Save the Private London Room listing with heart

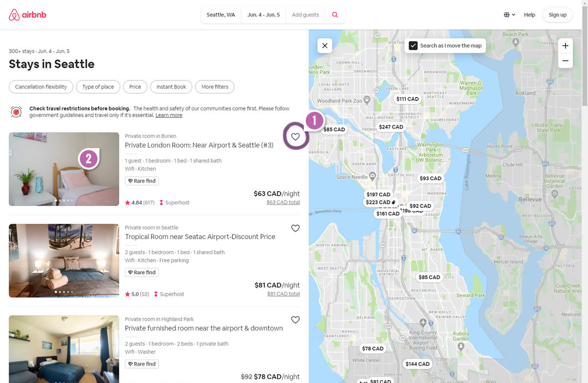295,137
